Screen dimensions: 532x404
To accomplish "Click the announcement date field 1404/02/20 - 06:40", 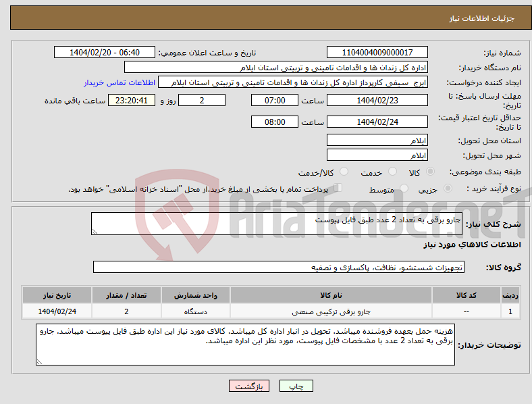I will click(105, 52).
